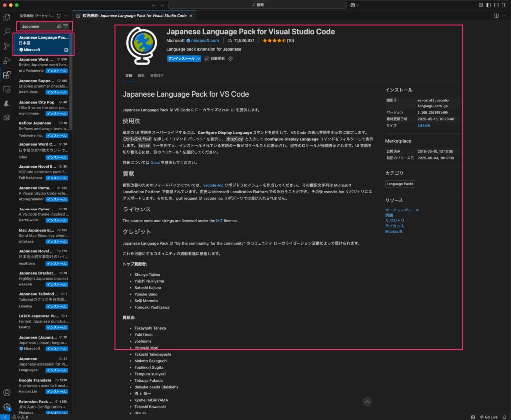This screenshot has width=511, height=420.
Task: Switch to the 変更ログ changelog tab
Action: pos(157,76)
